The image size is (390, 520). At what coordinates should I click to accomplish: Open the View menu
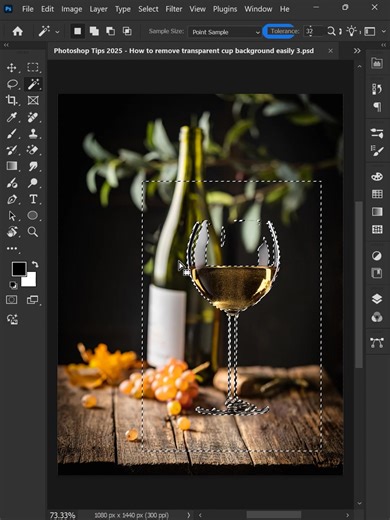point(197,9)
